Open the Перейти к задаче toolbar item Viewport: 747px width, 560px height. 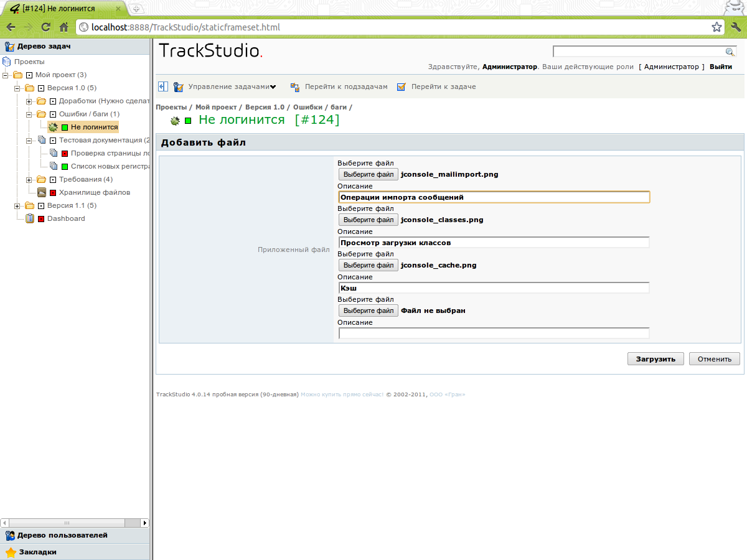[x=443, y=87]
